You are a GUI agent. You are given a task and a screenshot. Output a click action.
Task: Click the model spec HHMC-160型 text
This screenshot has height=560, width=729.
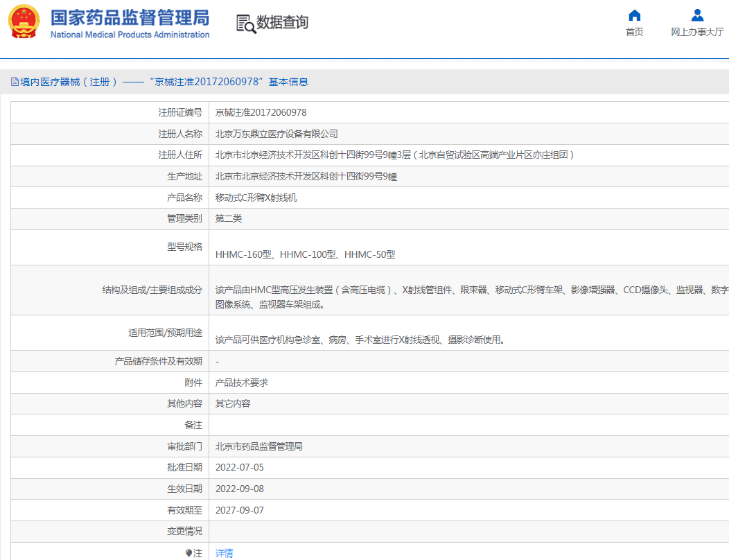click(243, 254)
